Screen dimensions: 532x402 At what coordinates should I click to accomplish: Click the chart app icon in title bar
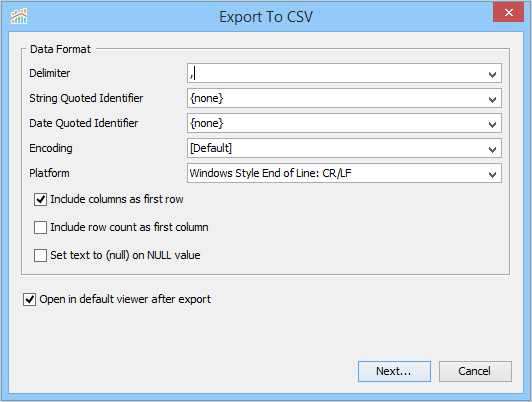pyautogui.click(x=19, y=16)
